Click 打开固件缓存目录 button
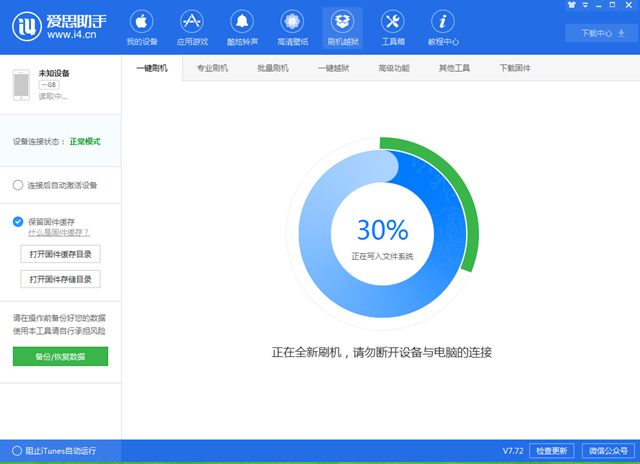The image size is (640, 464). [x=61, y=254]
